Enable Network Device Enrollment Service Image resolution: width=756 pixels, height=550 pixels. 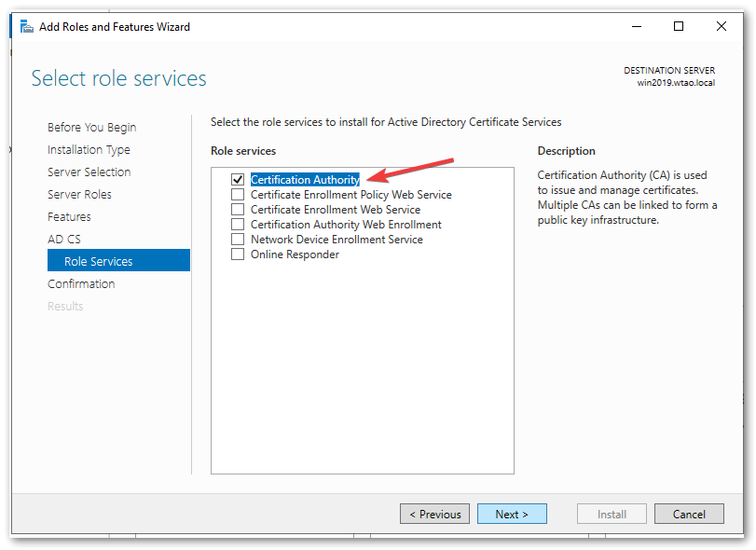(238, 240)
